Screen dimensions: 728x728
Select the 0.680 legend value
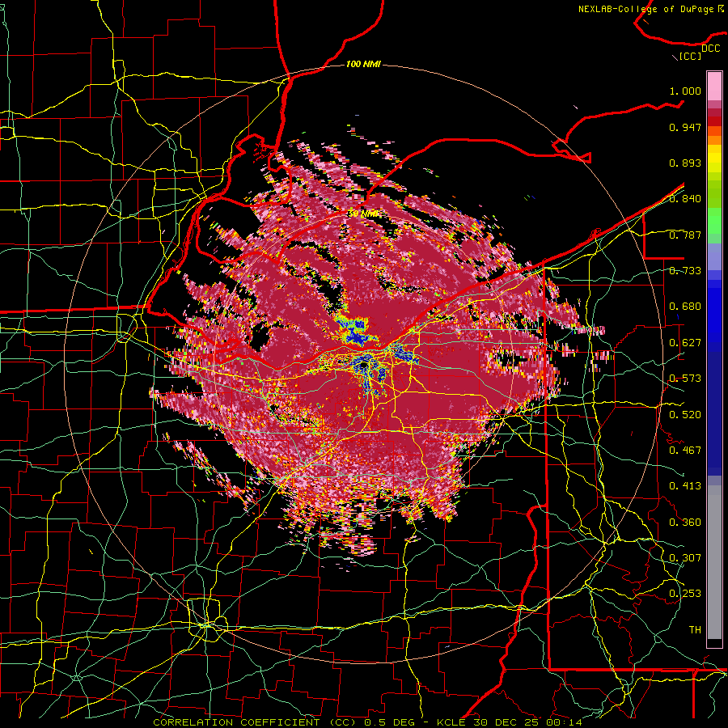click(x=685, y=307)
